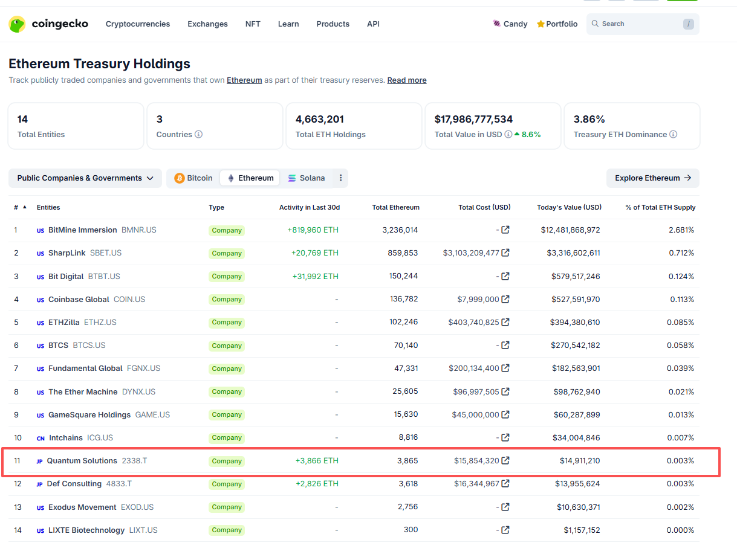
Task: Click the Candy icon in header
Action: [497, 24]
